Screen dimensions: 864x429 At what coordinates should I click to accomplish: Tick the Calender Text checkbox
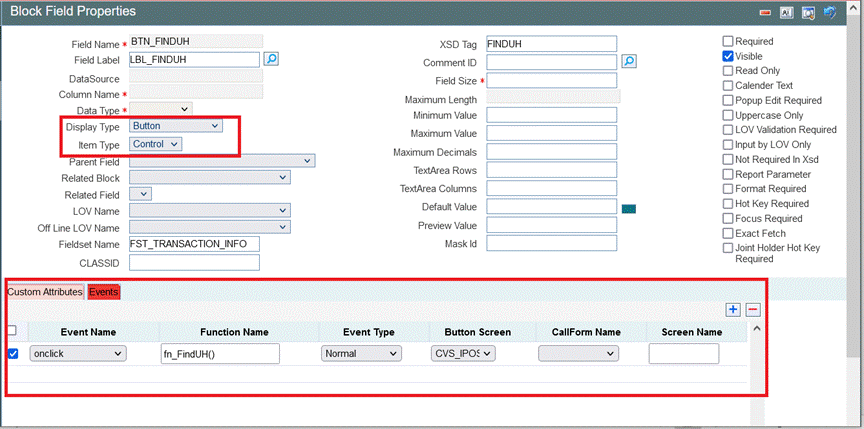click(728, 85)
